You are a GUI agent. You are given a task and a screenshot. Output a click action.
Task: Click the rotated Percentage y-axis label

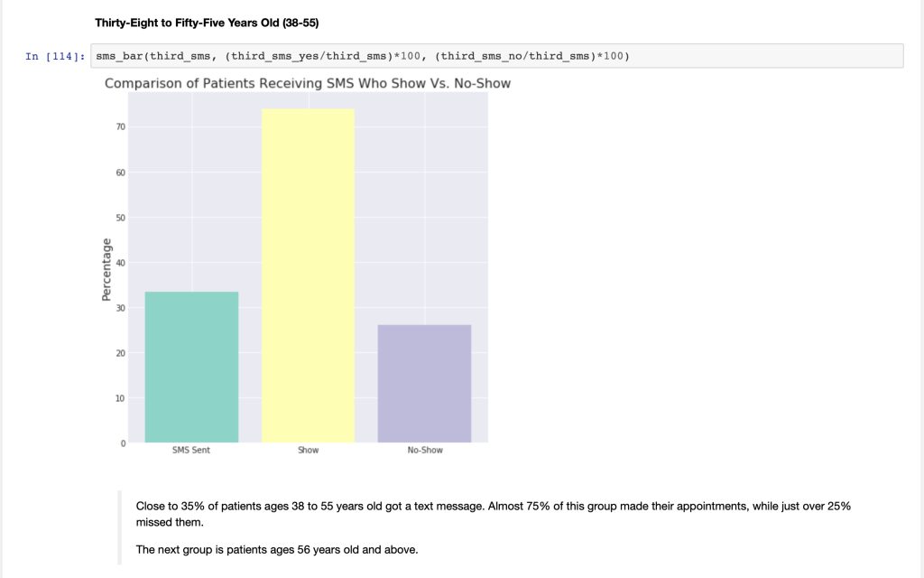pyautogui.click(x=107, y=270)
